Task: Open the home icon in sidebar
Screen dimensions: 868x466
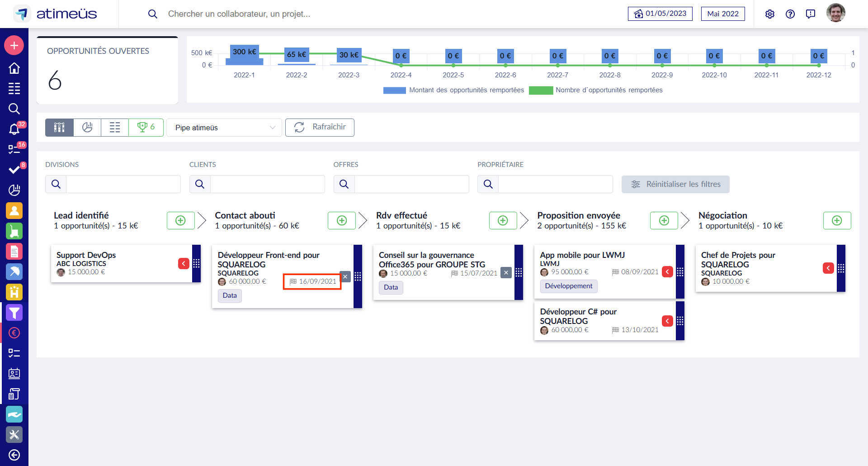Action: tap(14, 68)
